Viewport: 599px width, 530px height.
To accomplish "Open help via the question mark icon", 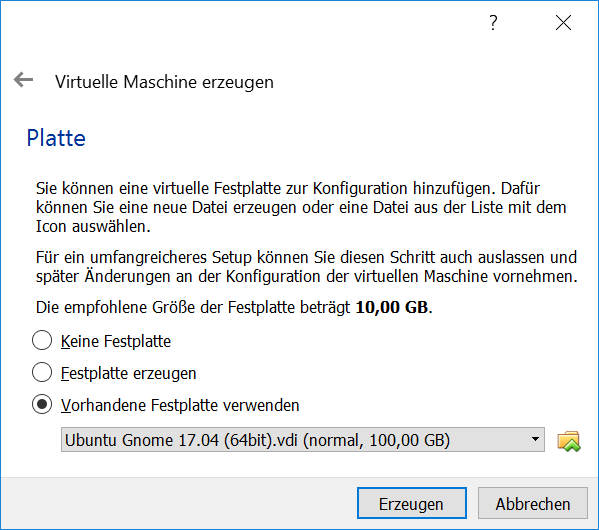I will [x=493, y=23].
